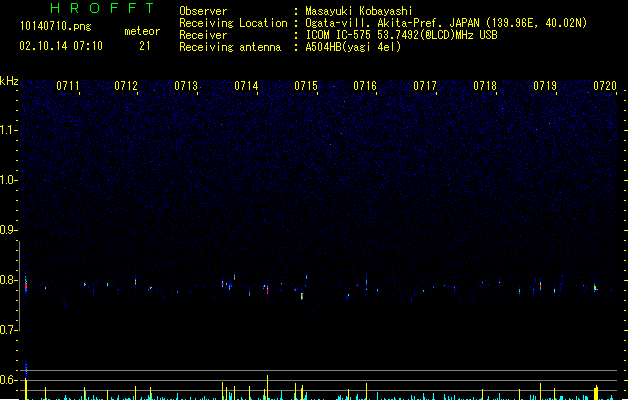Click the 0713 time marker
The image size is (629, 400).
[186, 86]
